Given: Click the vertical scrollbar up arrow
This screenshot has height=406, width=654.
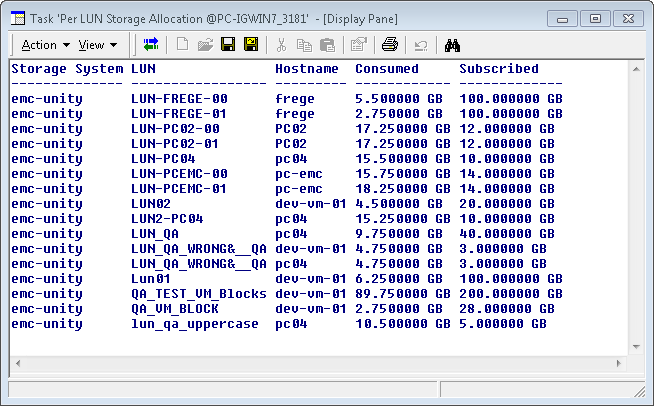Looking at the screenshot, I should click(x=636, y=69).
